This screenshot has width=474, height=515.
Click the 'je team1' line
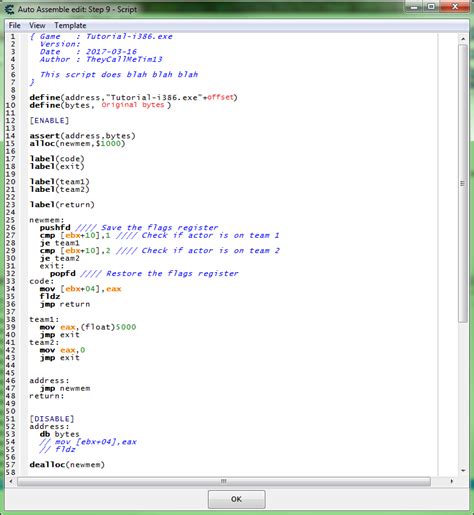[60, 243]
